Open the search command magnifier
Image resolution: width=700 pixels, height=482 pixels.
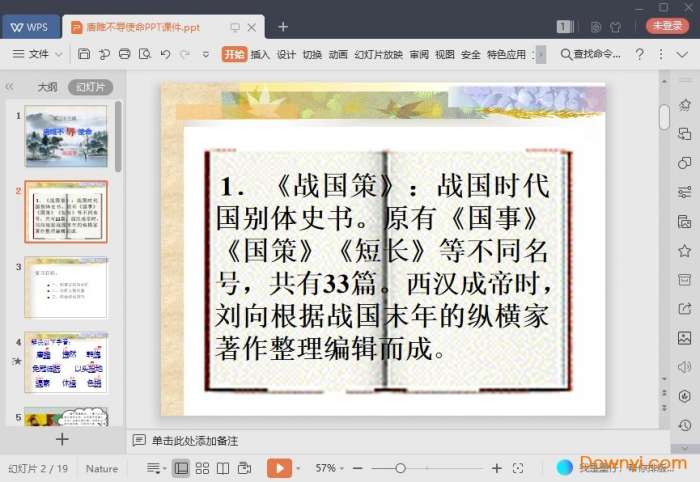(x=566, y=54)
